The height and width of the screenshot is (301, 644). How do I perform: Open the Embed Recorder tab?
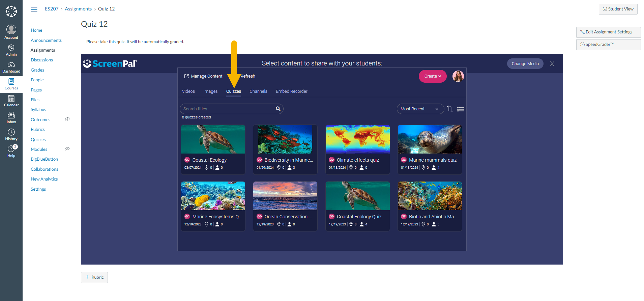[292, 91]
